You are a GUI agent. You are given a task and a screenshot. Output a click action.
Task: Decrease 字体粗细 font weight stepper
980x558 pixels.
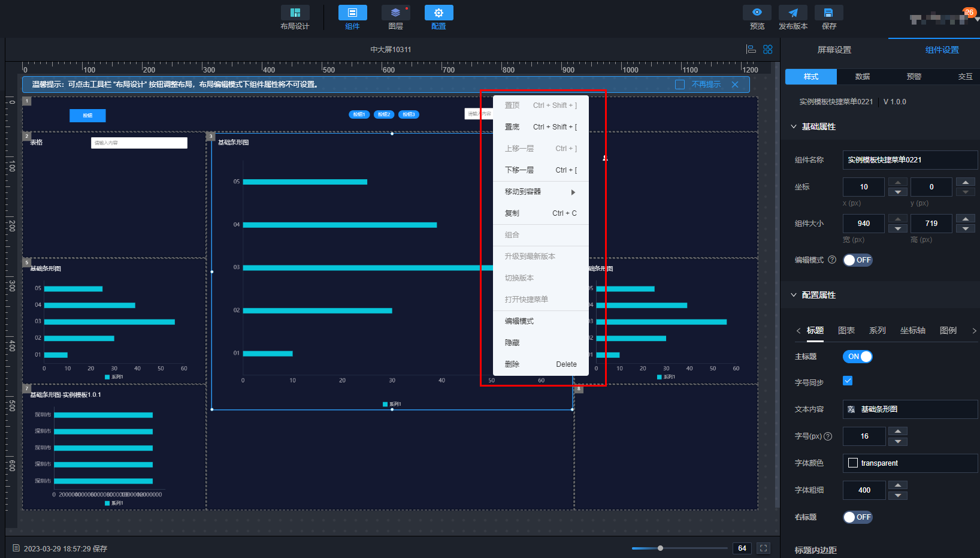point(897,495)
